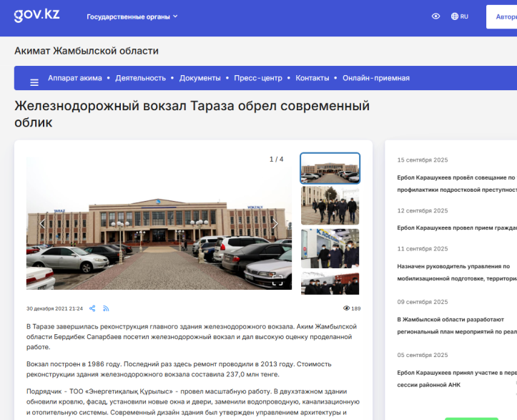Screen dimensions: 517x420
Task: Click the globe language icon
Action: pos(455,16)
